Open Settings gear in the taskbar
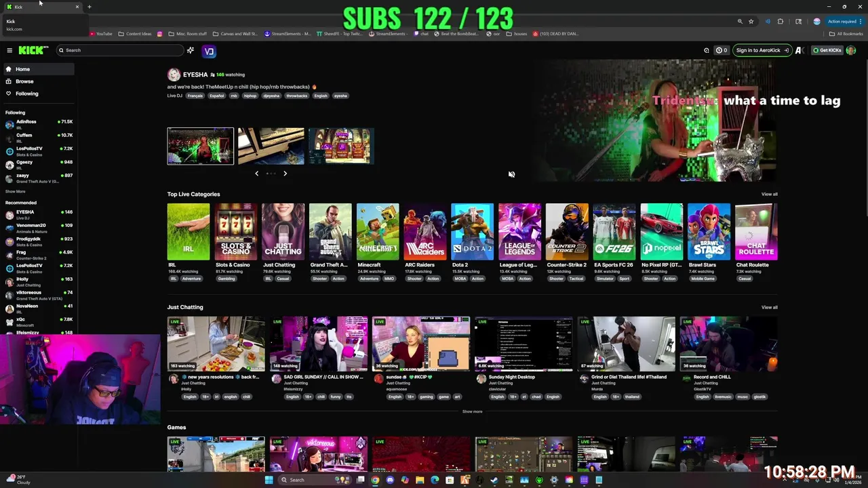Screen dimensions: 868x488 554,480
